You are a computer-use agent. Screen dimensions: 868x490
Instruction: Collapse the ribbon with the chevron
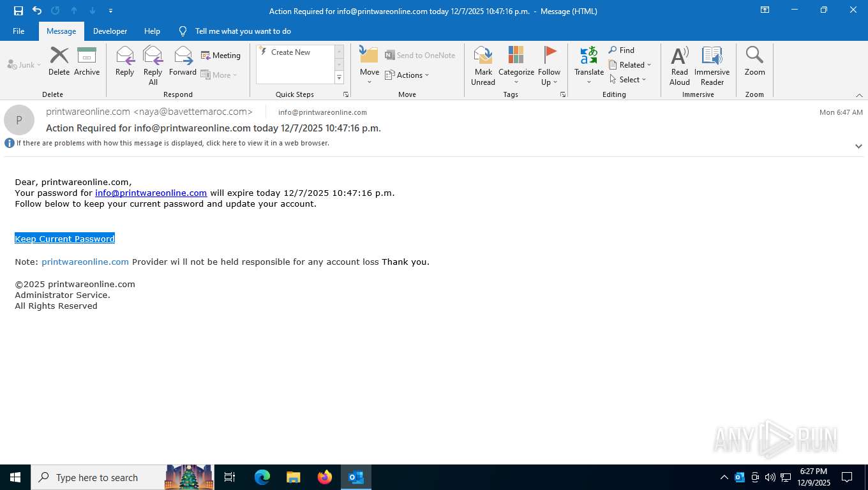click(859, 95)
